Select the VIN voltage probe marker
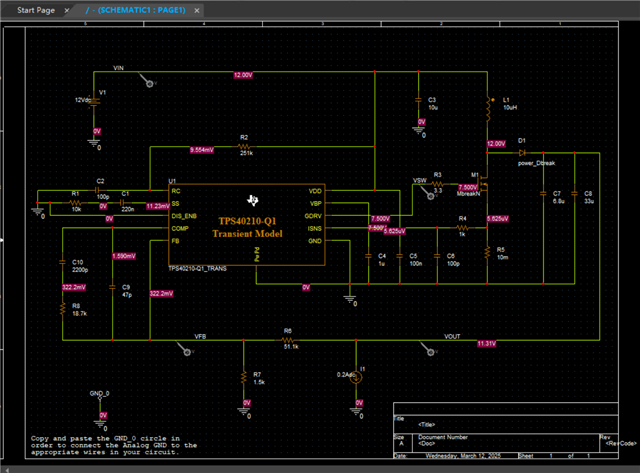 [x=146, y=80]
